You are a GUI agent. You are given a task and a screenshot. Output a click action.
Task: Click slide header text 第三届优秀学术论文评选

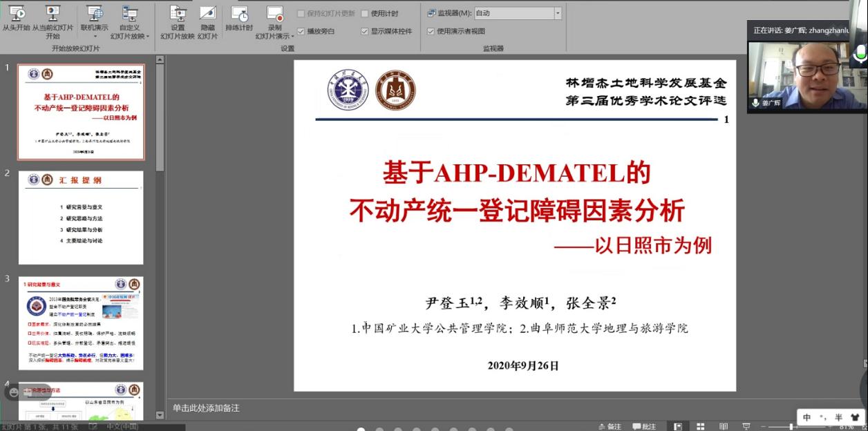pos(646,101)
